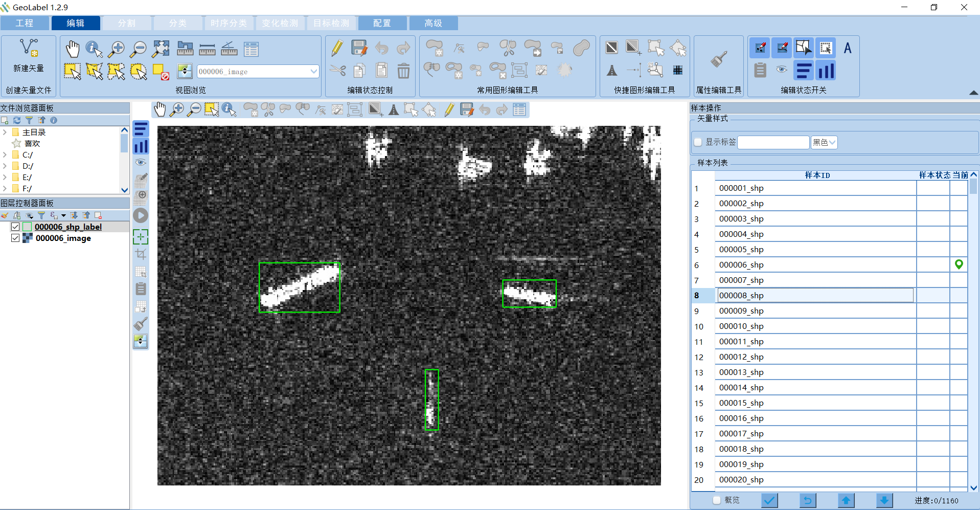980x510 pixels.
Task: Collapse the ribbon with the up arrow
Action: coord(973,93)
